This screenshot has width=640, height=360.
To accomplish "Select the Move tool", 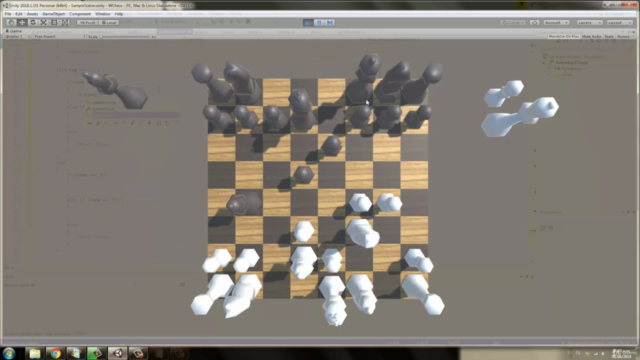I will [22, 22].
